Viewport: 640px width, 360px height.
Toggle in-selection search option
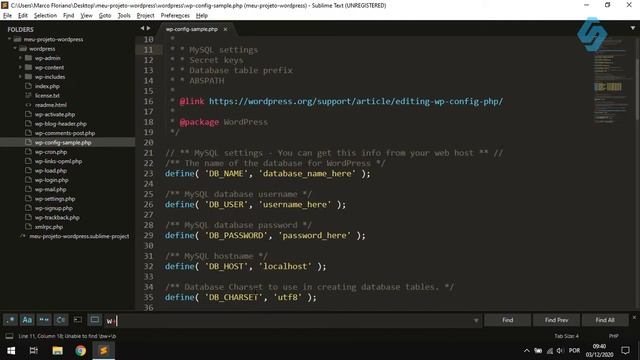tap(78, 320)
